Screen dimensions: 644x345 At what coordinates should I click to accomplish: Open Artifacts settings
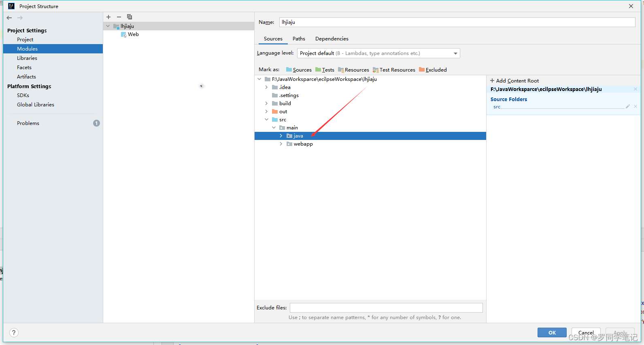coord(26,77)
